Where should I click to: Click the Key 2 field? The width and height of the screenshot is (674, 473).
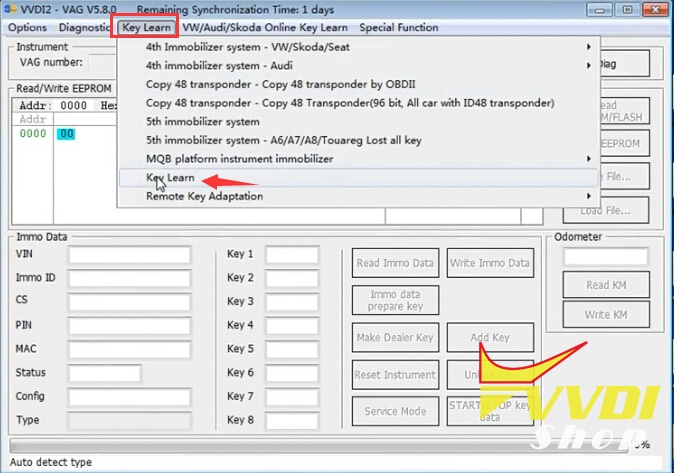pyautogui.click(x=292, y=278)
